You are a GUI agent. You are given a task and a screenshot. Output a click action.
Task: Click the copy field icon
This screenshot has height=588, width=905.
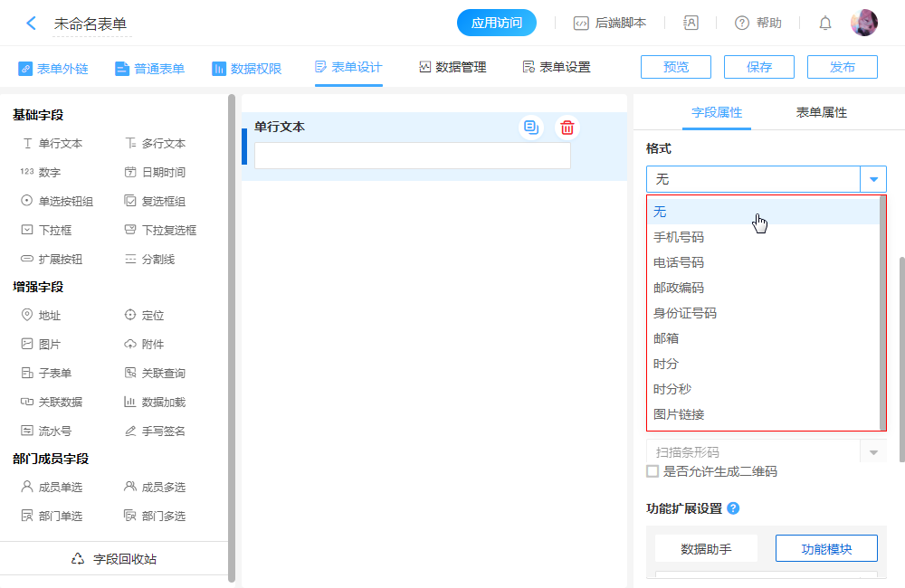coord(530,128)
